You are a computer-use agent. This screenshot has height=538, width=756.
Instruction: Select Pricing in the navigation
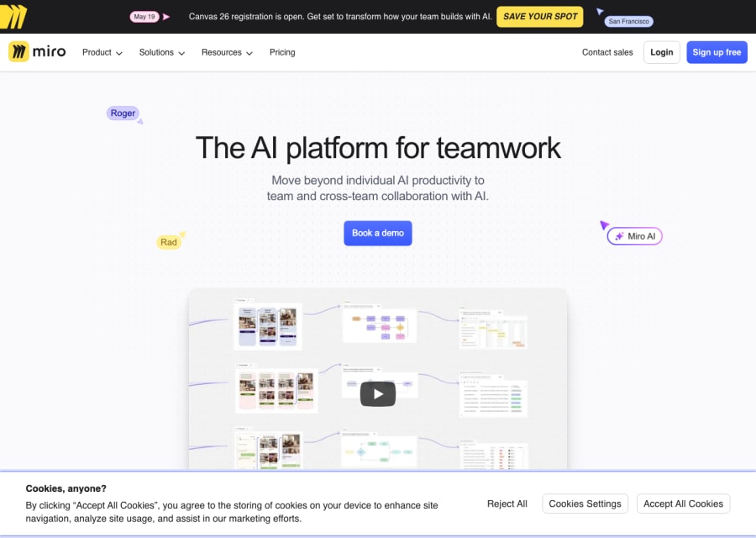click(x=282, y=52)
